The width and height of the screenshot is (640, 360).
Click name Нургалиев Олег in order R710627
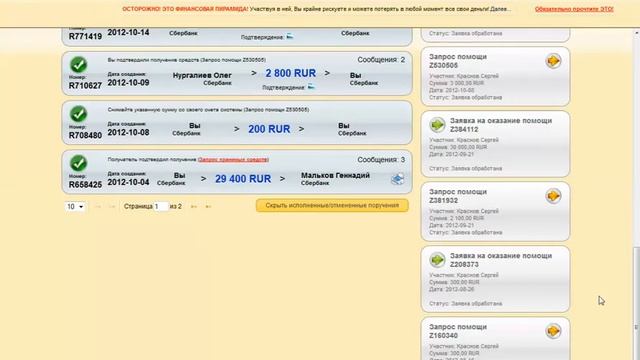[202, 75]
